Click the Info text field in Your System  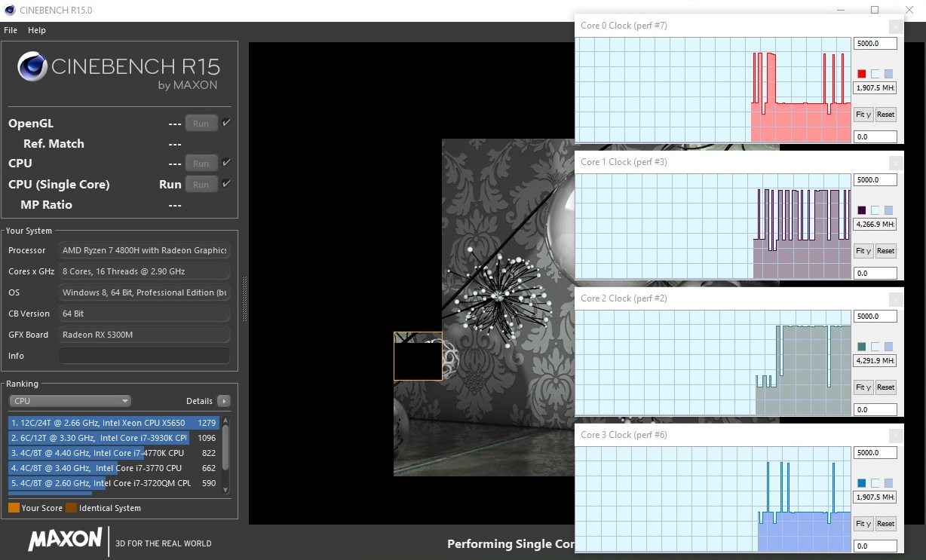point(144,356)
